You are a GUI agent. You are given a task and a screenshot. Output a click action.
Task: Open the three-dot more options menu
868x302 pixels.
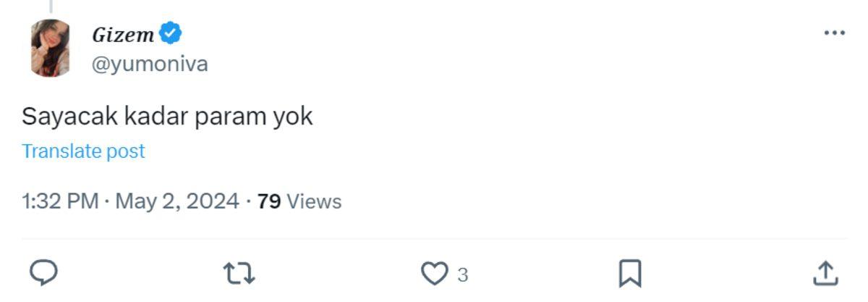pyautogui.click(x=834, y=33)
